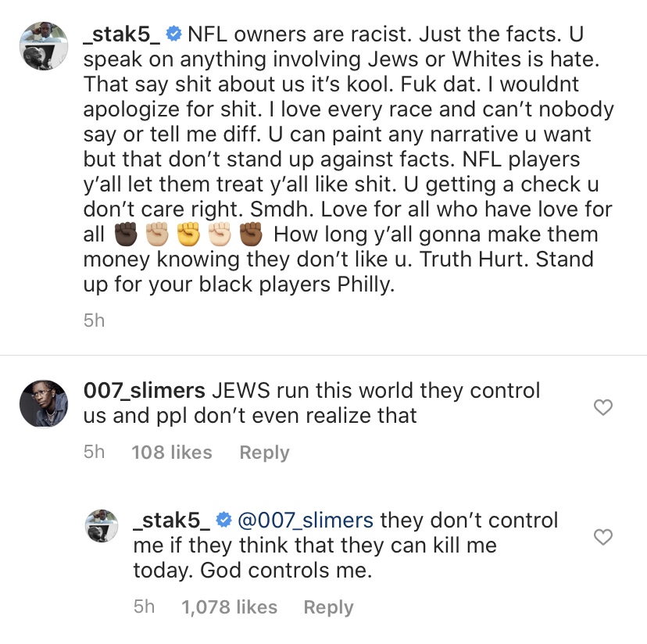This screenshot has width=647, height=644.
Task: Tap the heart on _stak5_'s reply comment
Action: point(603,537)
